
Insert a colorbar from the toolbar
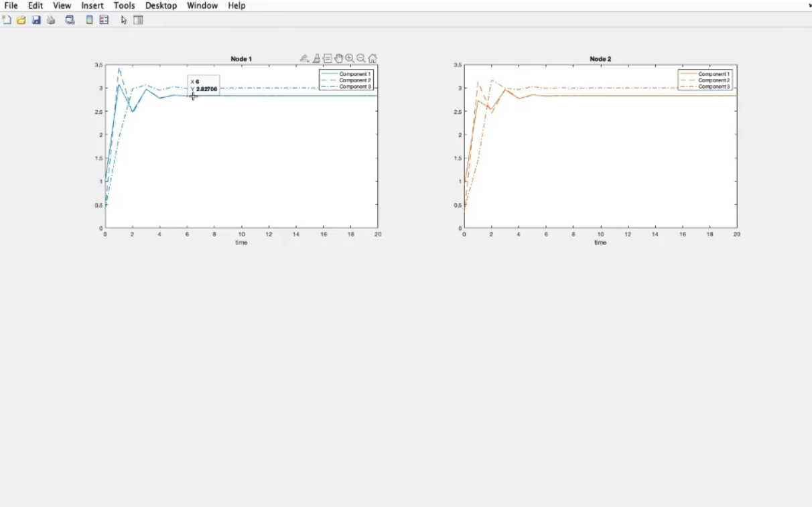(89, 20)
